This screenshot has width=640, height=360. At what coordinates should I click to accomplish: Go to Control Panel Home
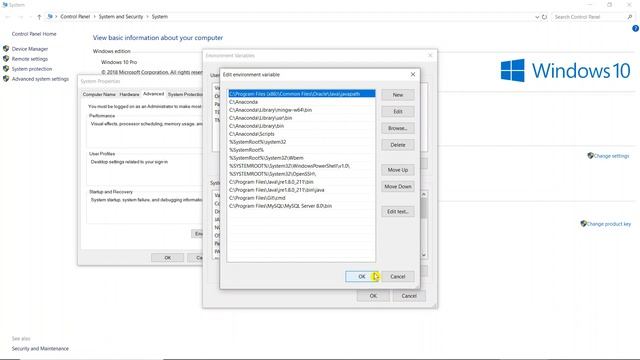(34, 34)
